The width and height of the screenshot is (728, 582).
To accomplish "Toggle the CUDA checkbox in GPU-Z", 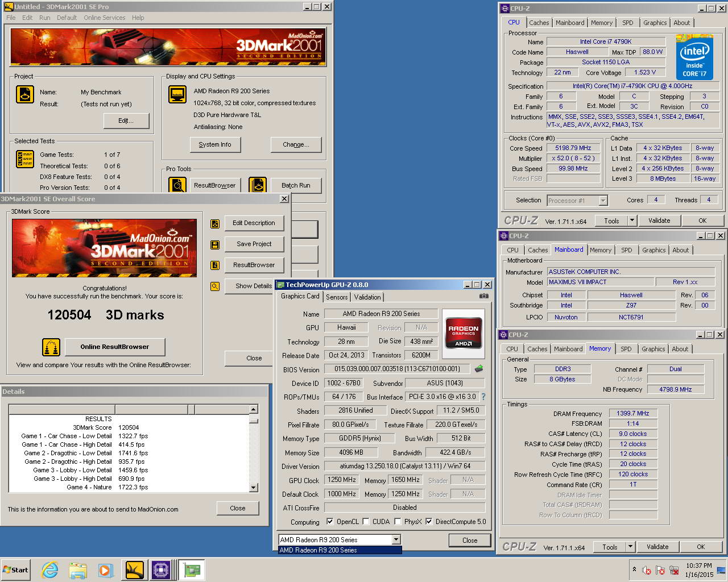I will pyautogui.click(x=366, y=521).
